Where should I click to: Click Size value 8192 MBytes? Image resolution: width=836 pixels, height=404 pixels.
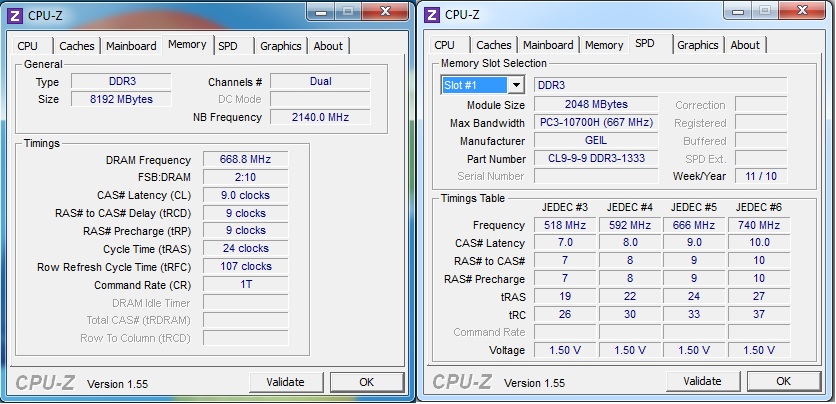[122, 99]
